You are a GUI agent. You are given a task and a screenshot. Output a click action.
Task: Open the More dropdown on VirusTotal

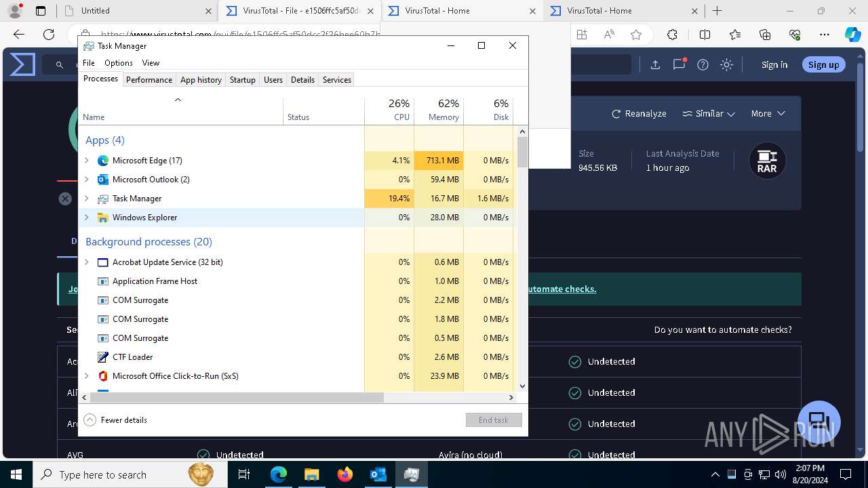tap(768, 114)
